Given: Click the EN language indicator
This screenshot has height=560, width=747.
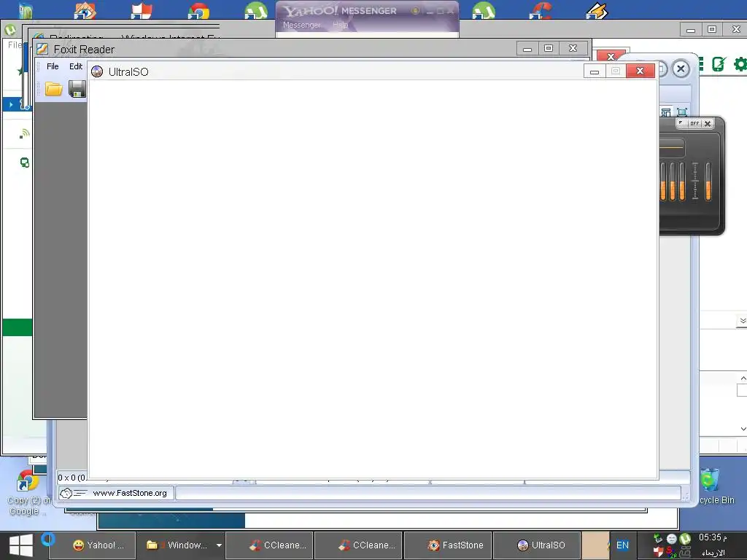Looking at the screenshot, I should pyautogui.click(x=622, y=545).
